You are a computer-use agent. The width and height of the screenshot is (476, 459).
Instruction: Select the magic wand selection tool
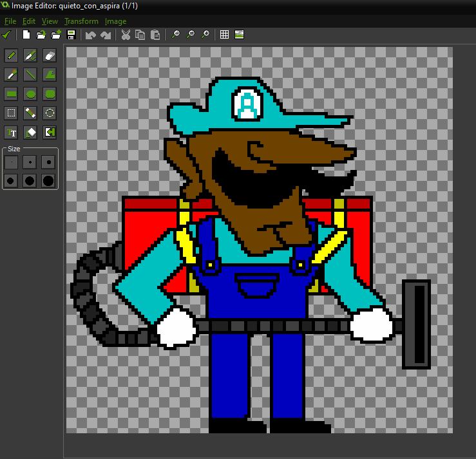point(30,113)
